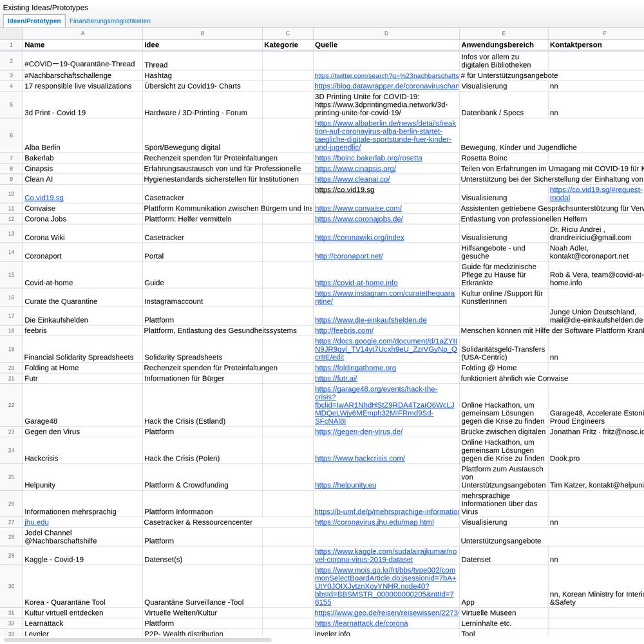
Task: Select the 'Sport/Bewegung digital' cell
Action: 202,135
